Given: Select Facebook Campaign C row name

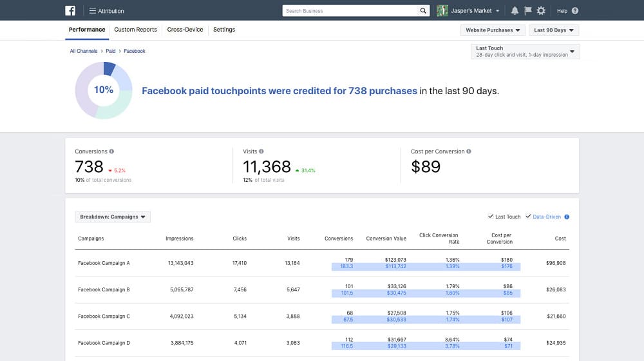Looking at the screenshot, I should coord(104,316).
